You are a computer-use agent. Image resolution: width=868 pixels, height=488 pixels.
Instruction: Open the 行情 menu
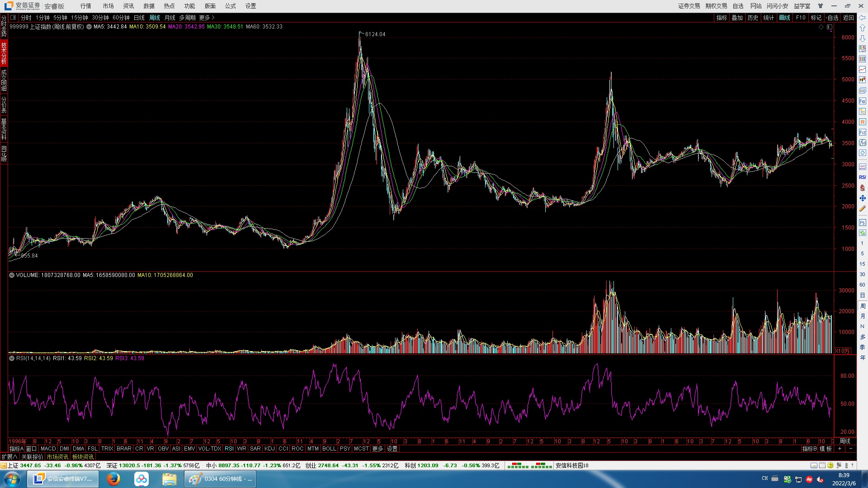tap(85, 6)
